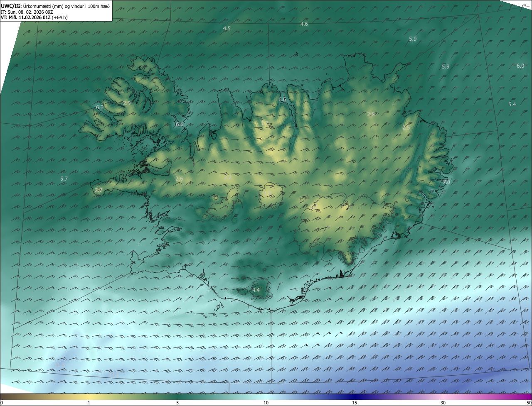The height and width of the screenshot is (406, 532).
Task: Click the colorbar tick label 5
Action: [177, 403]
